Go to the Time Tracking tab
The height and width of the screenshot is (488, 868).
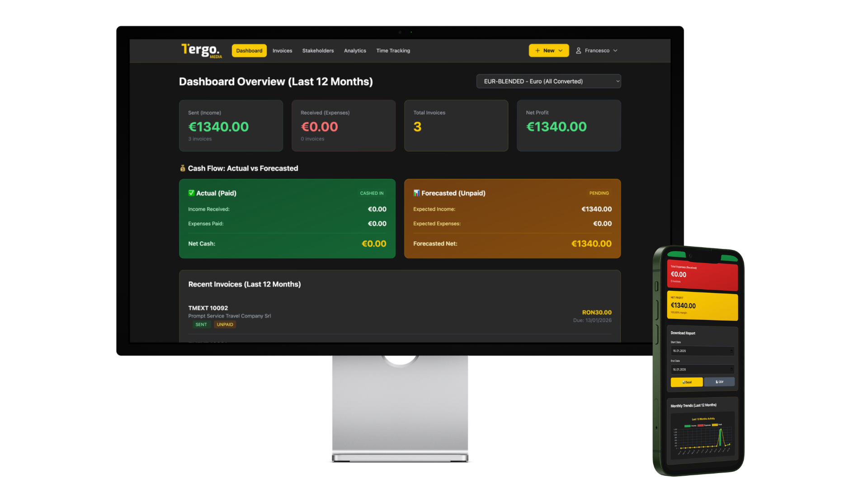coord(393,51)
